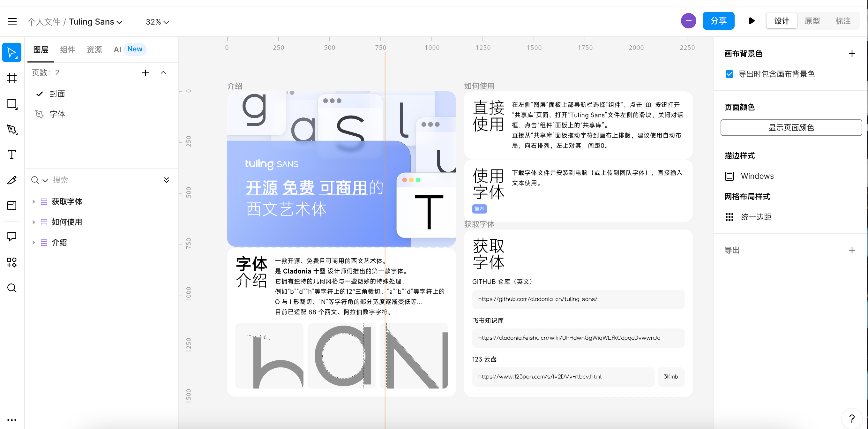
Task: Select the 介绍 frame label on canvas
Action: (x=235, y=86)
